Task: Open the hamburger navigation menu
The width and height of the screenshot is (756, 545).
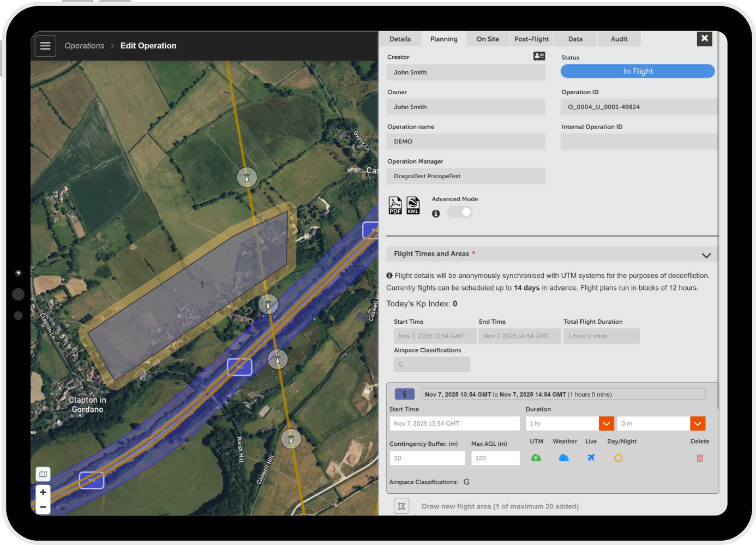Action: (x=45, y=46)
